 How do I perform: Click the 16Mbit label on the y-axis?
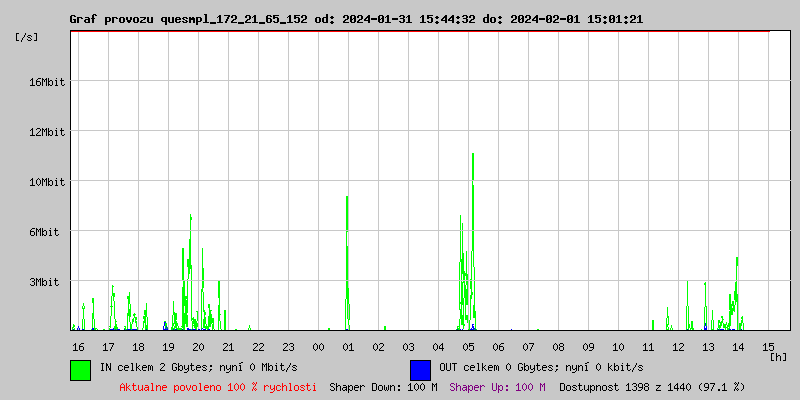(x=47, y=82)
